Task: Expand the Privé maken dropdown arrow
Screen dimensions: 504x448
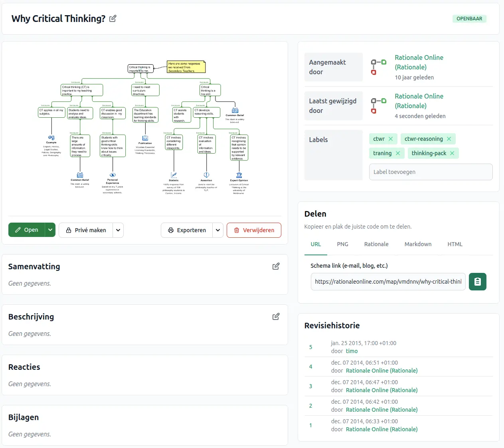Action: (x=118, y=230)
